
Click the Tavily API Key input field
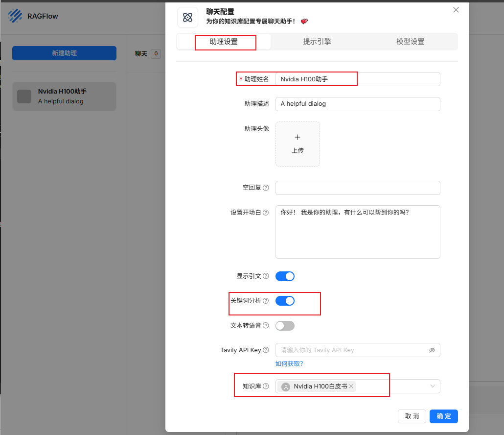coord(358,350)
